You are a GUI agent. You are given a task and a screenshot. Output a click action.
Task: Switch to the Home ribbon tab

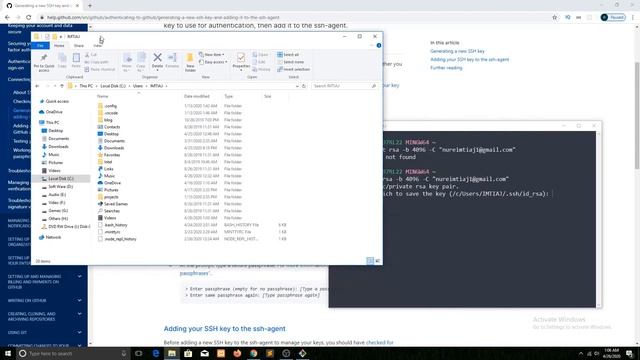point(59,45)
